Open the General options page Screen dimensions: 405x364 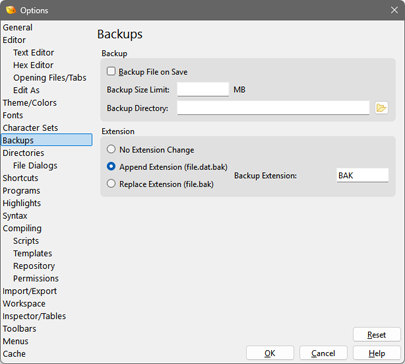18,27
